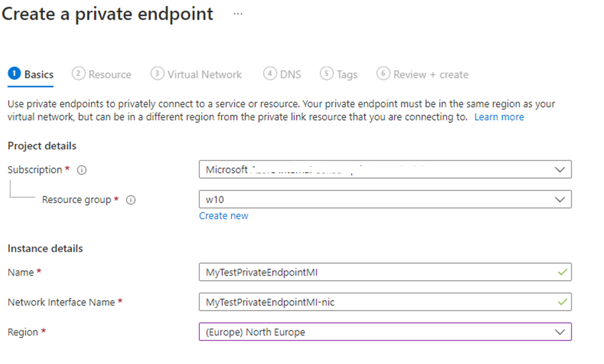Click the Learn more link
Viewport: 604px width, 364px height.
click(498, 117)
